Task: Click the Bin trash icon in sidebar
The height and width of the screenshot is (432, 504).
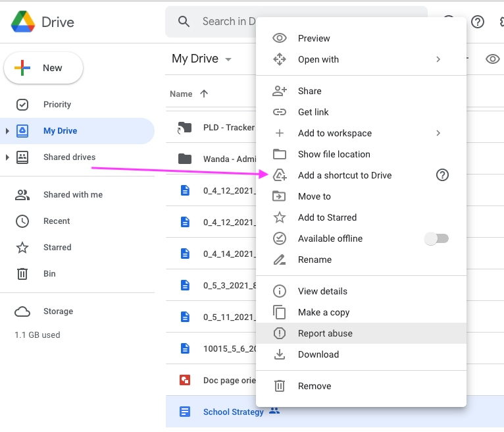Action: (22, 274)
